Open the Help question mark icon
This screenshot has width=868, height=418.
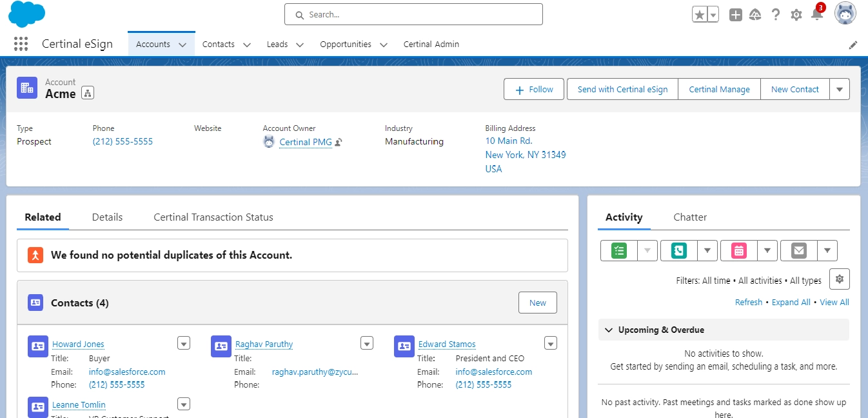[776, 15]
